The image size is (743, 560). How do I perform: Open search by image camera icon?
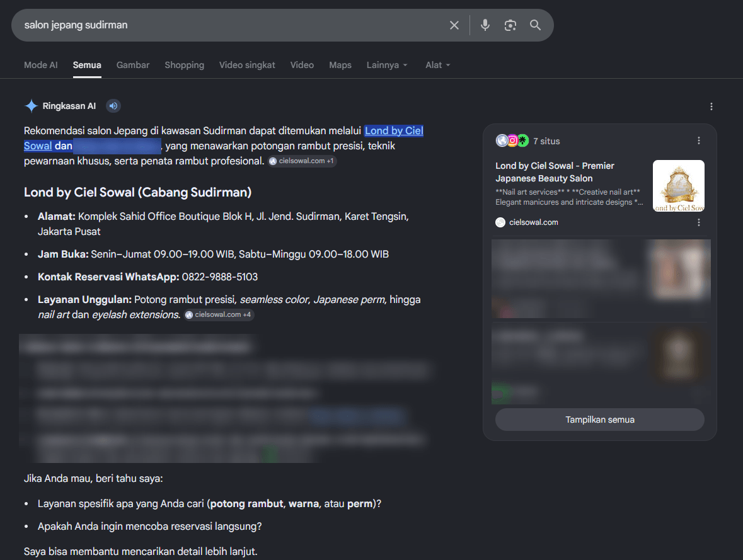pyautogui.click(x=510, y=25)
